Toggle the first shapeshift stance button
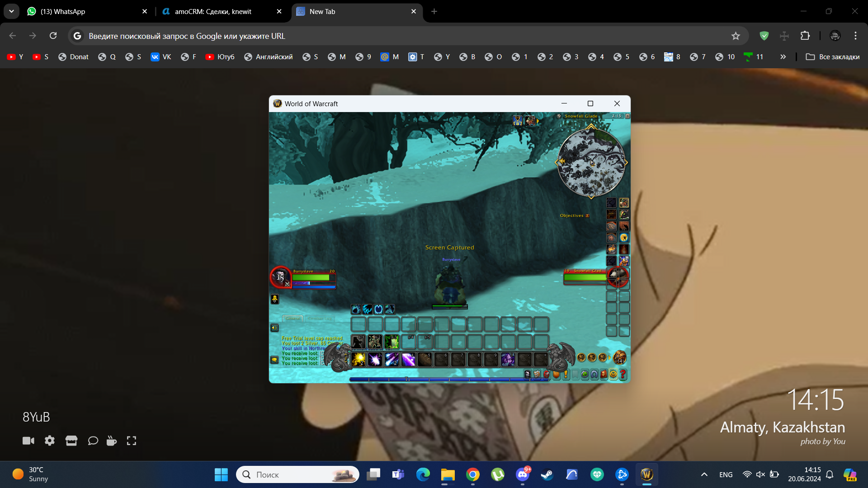The image size is (868, 488). [x=356, y=309]
